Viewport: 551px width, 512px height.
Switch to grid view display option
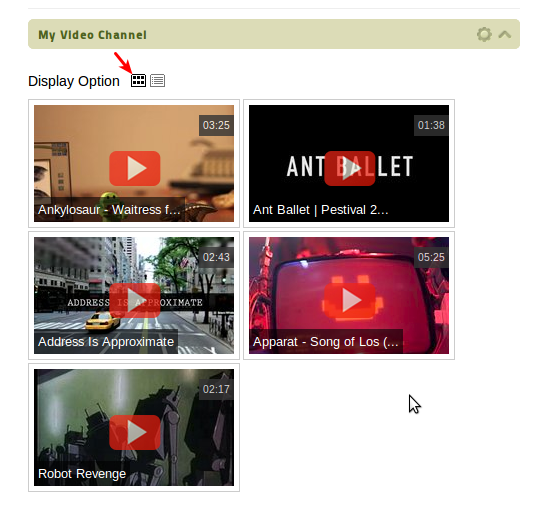click(138, 81)
